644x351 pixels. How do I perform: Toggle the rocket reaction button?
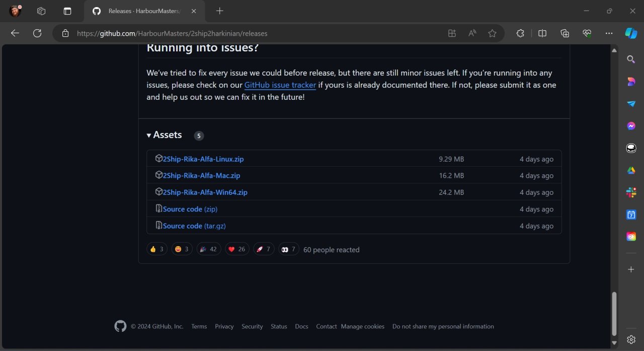click(264, 249)
